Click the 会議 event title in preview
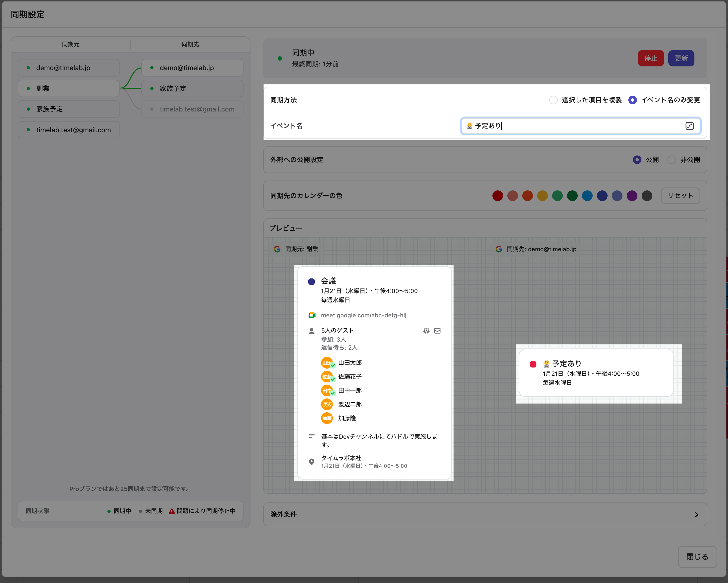The height and width of the screenshot is (583, 728). tap(329, 281)
